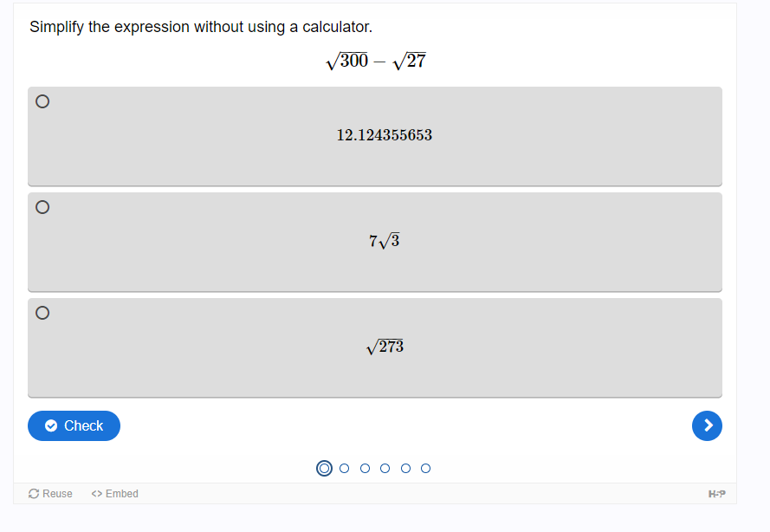Jump to sixth question progress dot
Viewport: 770px width, 532px height.
pyautogui.click(x=426, y=468)
